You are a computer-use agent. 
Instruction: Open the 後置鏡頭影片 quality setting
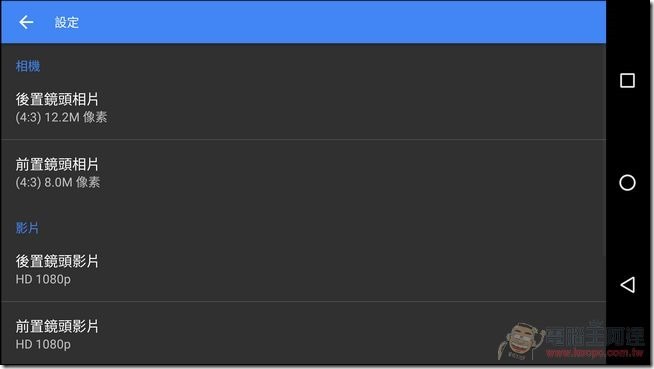click(303, 270)
